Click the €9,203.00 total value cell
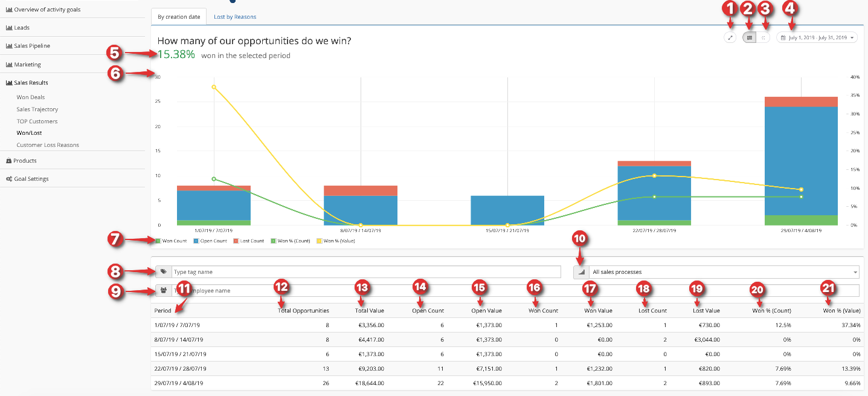The width and height of the screenshot is (868, 396). tap(371, 369)
